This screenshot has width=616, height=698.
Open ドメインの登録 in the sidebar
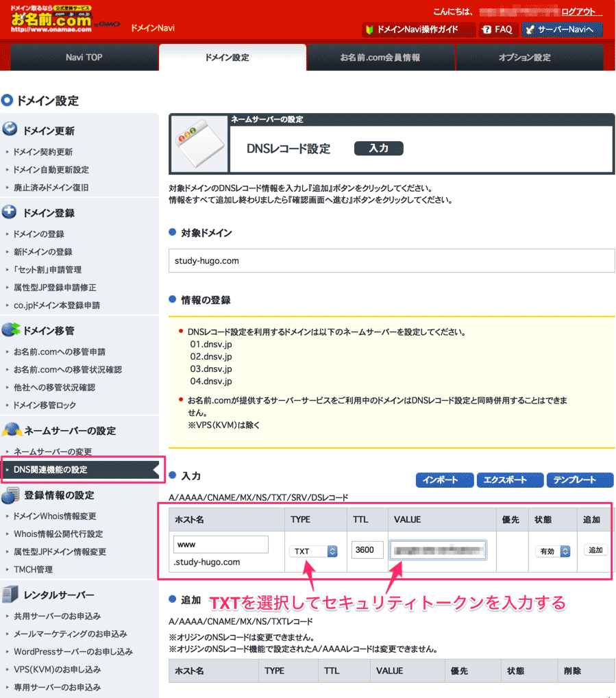click(x=39, y=234)
